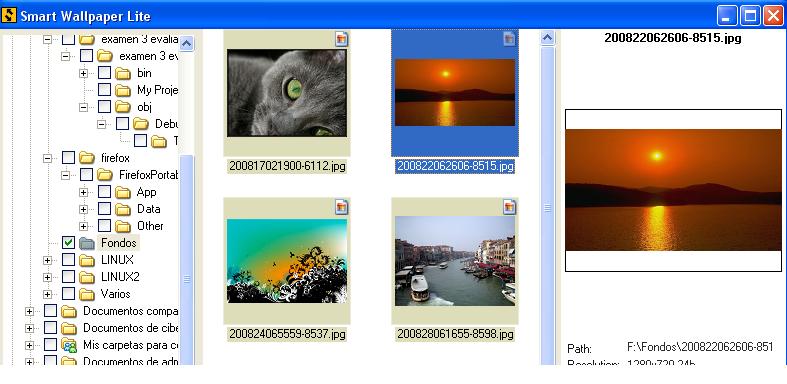Select the floral vector wallpaper thumbnail
Viewport: 787px width, 384px height.
coord(287,261)
